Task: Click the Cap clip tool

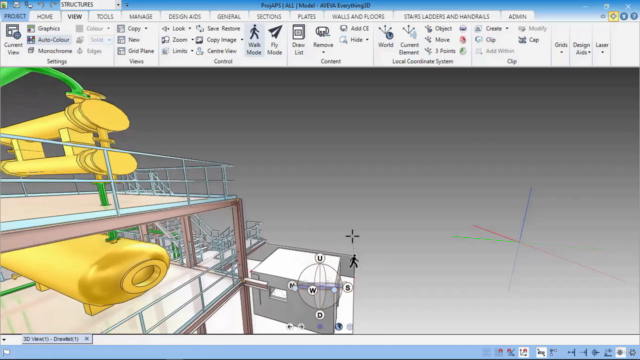Action: tap(529, 40)
